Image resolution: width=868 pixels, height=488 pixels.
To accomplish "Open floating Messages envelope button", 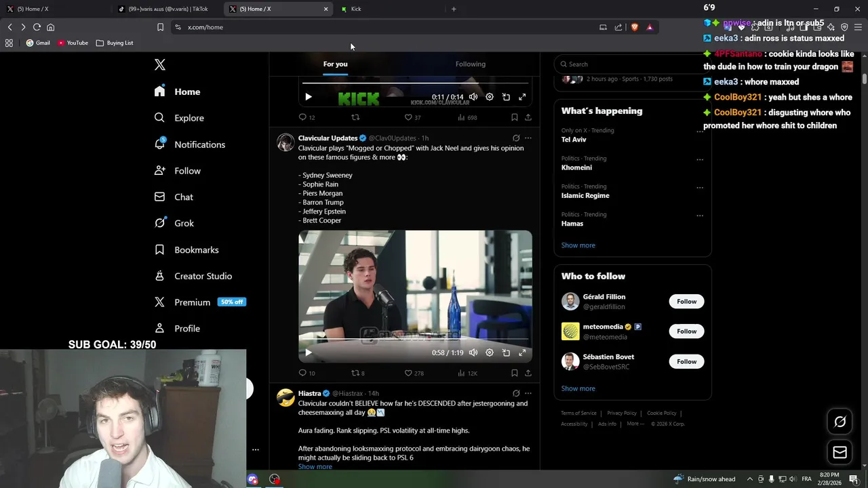I will click(x=840, y=452).
